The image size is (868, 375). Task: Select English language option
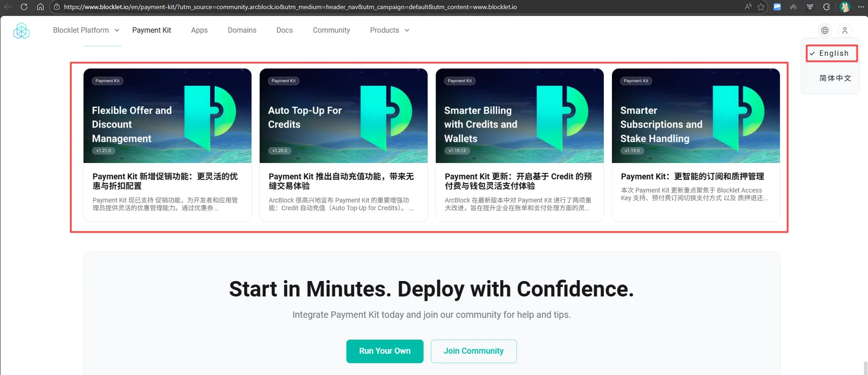pyautogui.click(x=831, y=53)
